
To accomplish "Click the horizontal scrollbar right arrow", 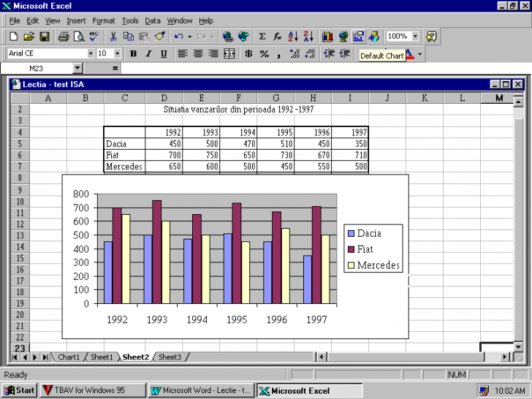I will coord(505,357).
